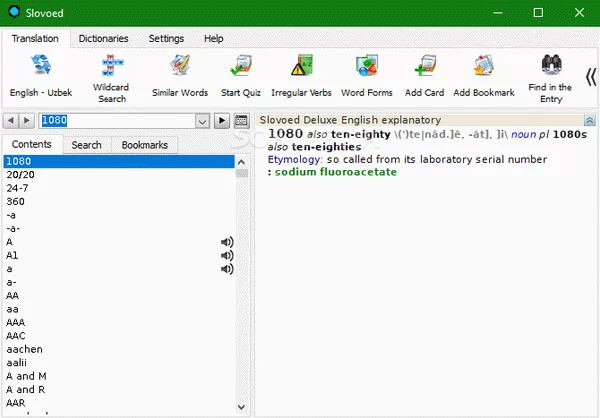600x418 pixels.
Task: Select 1080 entry in word list
Action: pyautogui.click(x=119, y=162)
